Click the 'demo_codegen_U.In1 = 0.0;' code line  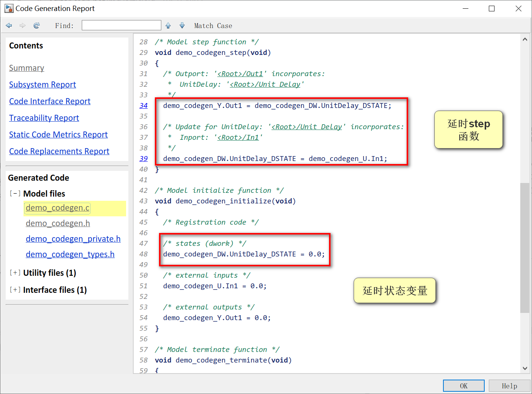[x=215, y=286]
